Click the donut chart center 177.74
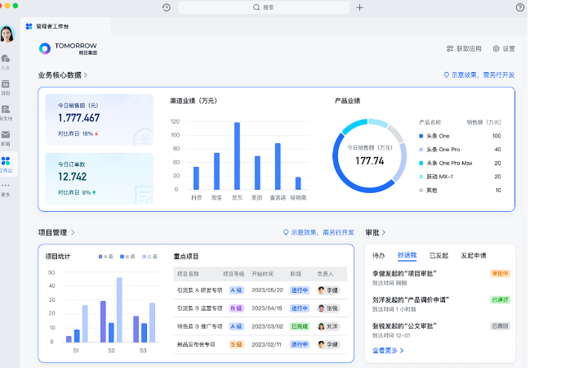Screen dimensions: 588x368 click(369, 161)
